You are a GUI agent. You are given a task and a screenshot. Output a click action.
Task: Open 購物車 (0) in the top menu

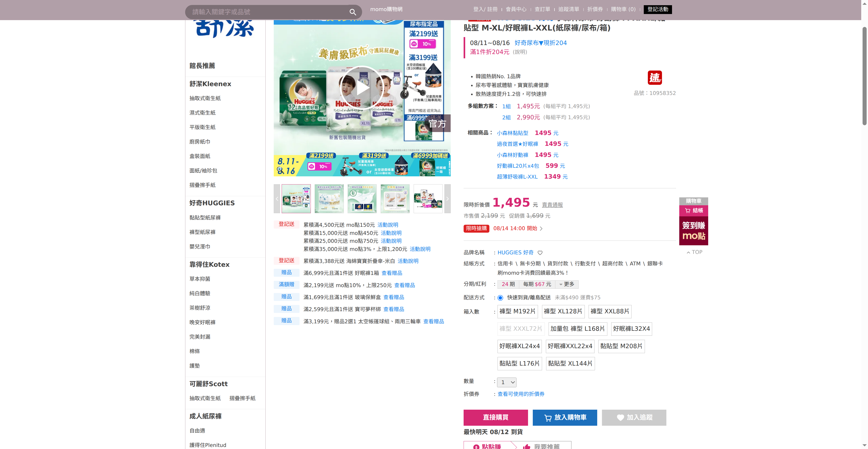(x=623, y=9)
